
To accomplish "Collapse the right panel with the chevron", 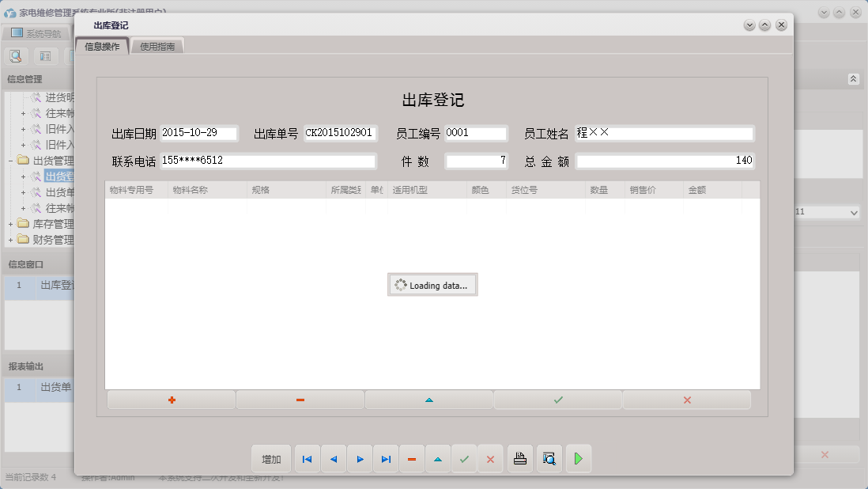I will click(x=853, y=79).
